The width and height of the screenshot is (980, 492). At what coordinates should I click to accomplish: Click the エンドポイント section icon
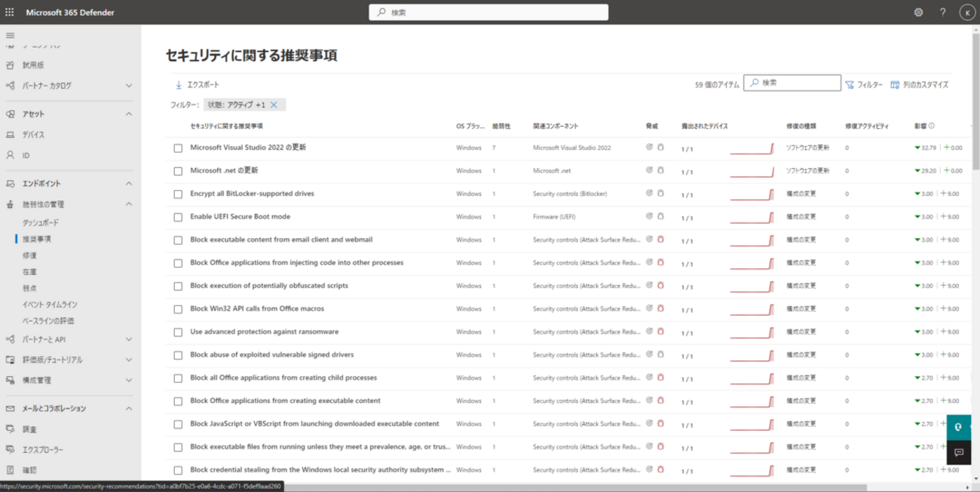pos(11,184)
